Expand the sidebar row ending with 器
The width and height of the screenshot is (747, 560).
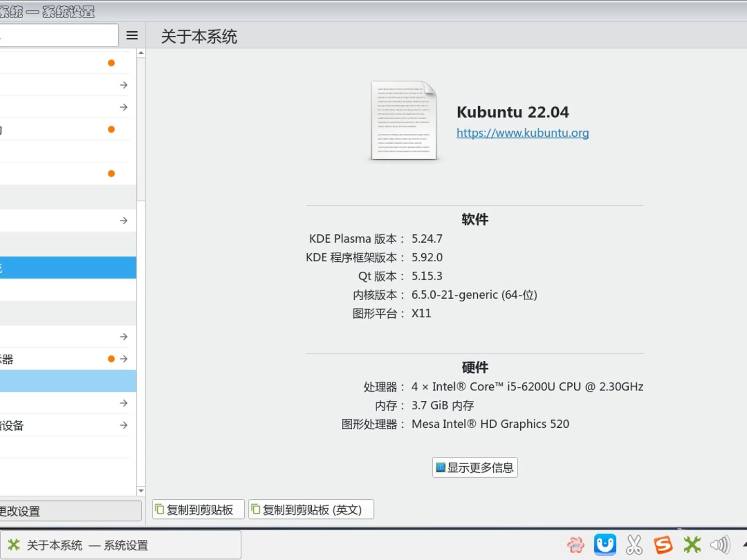coord(123,359)
